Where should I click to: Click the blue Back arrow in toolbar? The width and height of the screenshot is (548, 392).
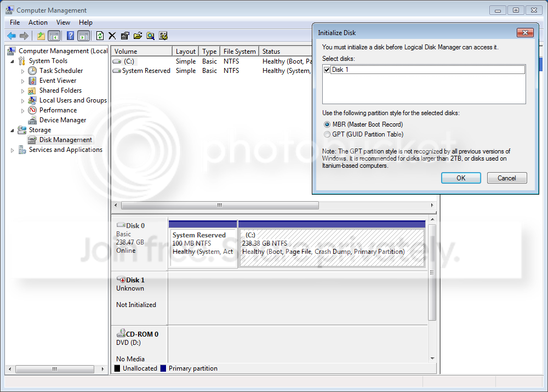[11, 36]
